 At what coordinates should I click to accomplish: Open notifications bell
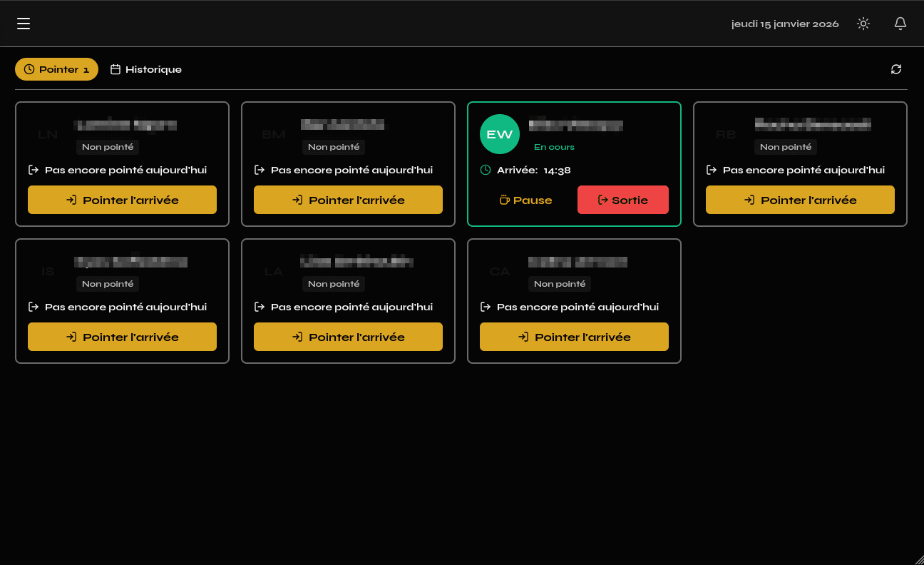pyautogui.click(x=900, y=24)
